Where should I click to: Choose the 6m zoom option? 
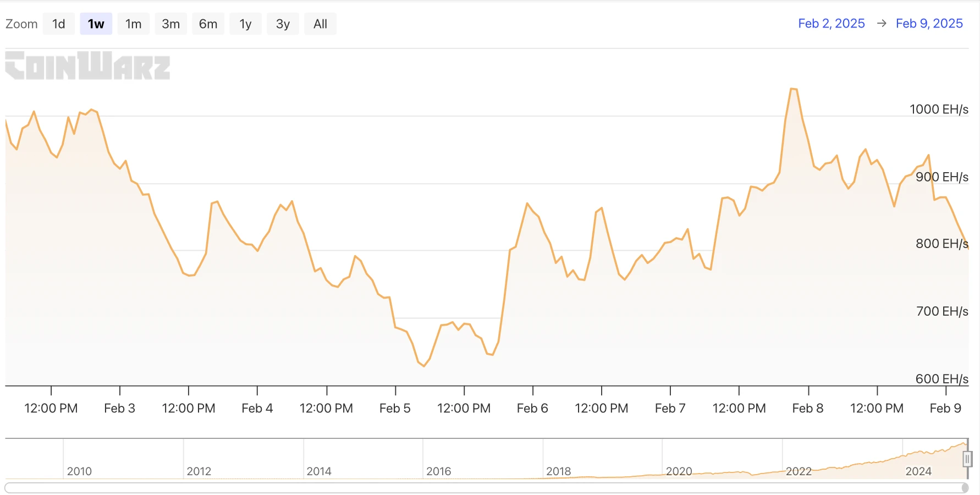click(x=208, y=24)
